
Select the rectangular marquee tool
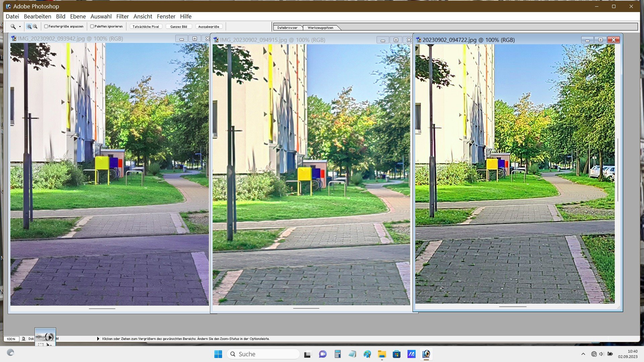[x=41, y=344]
